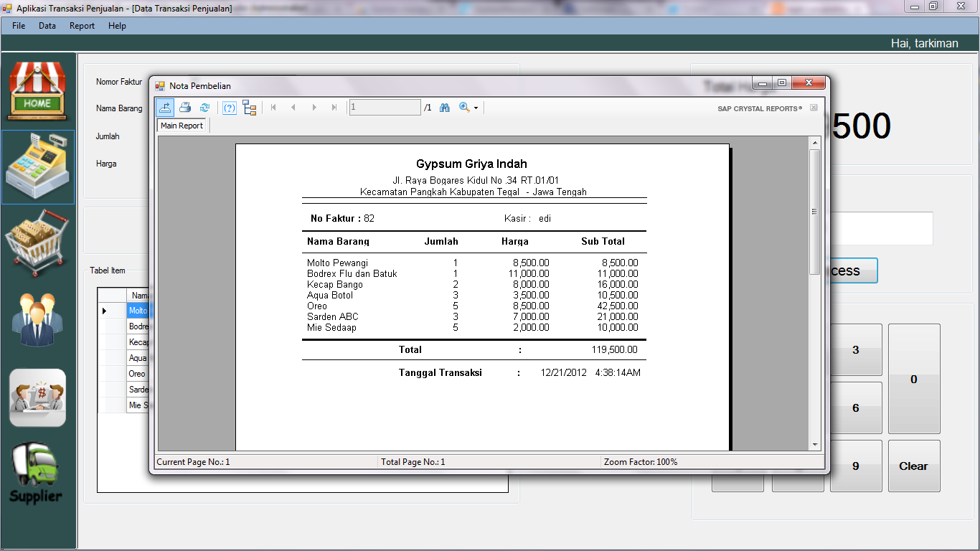This screenshot has height=551, width=980.
Task: Click 'Zoom Factor: 100%' in status bar
Action: pos(641,462)
